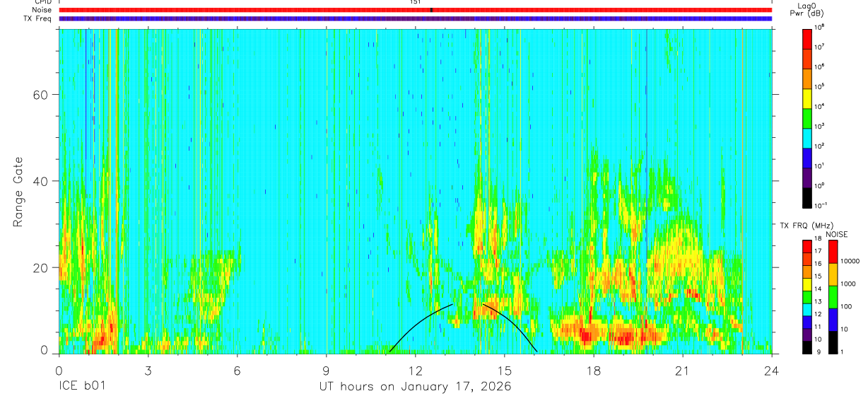Click the 'ICE b01' radar label
The image size is (868, 401).
coord(82,386)
